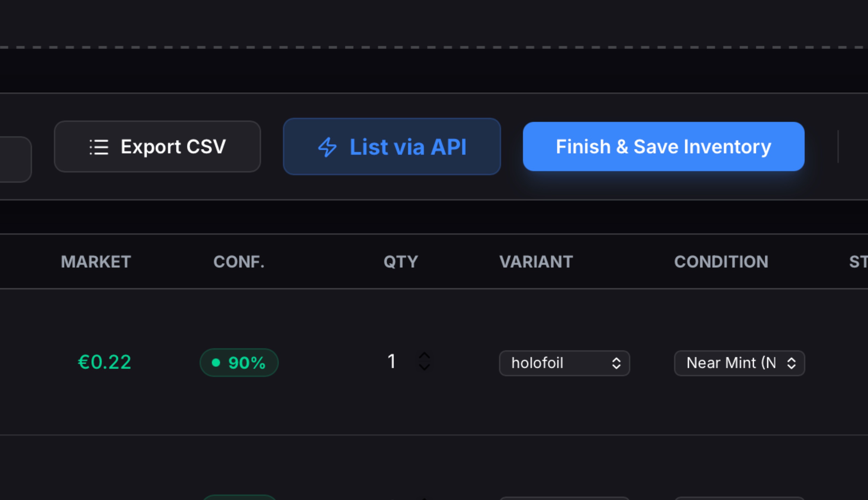Screen dimensions: 868x500
Task: Increase quantity with the up arrow
Action: coord(424,355)
